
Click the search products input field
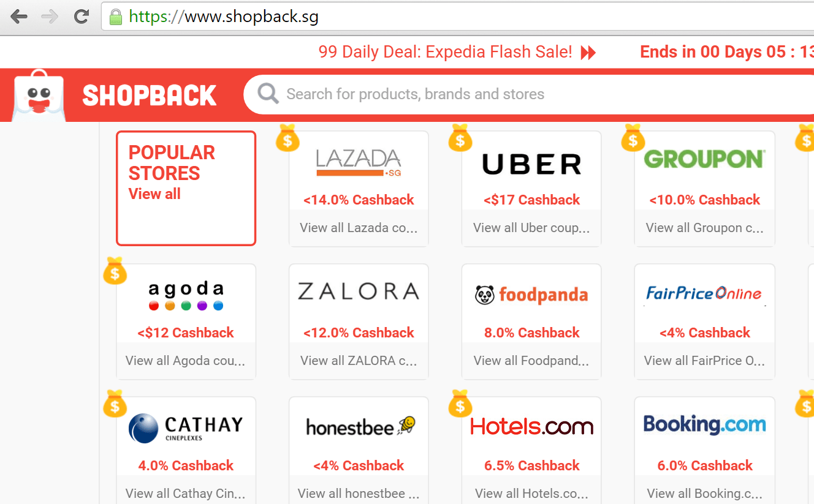(x=429, y=94)
